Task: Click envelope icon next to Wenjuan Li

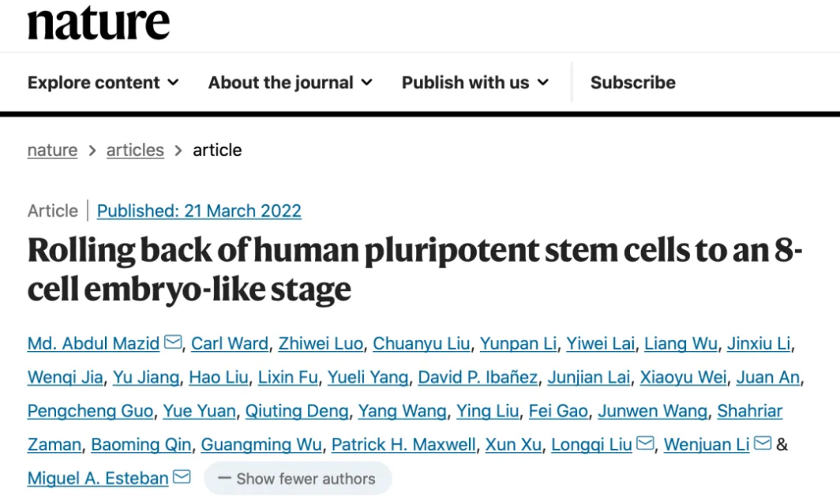Action: coord(763,443)
